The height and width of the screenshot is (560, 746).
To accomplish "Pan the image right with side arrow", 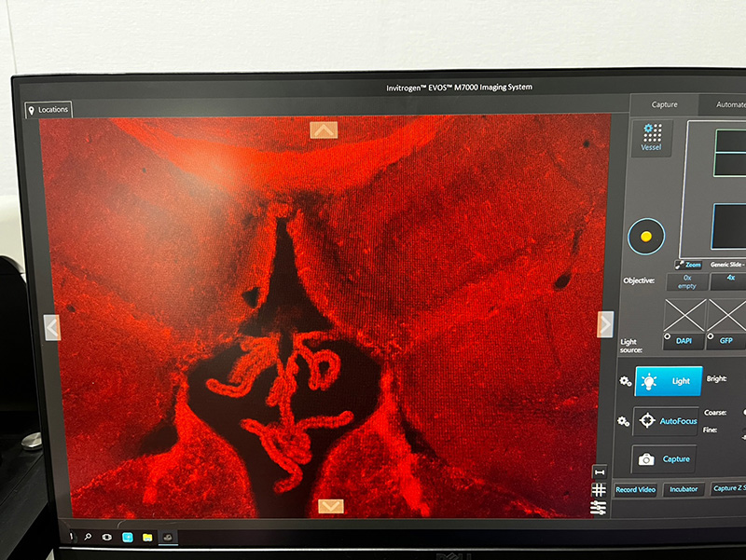I will 605,323.
